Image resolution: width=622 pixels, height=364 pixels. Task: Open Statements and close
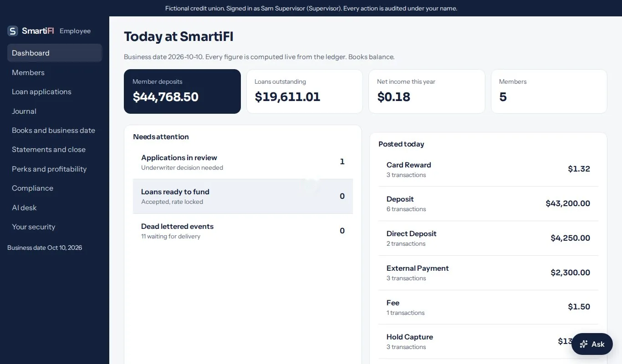click(55, 149)
